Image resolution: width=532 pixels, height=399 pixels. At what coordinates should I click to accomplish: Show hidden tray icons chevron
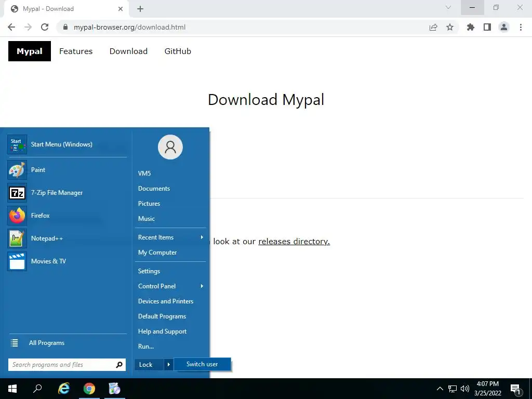pos(440,389)
